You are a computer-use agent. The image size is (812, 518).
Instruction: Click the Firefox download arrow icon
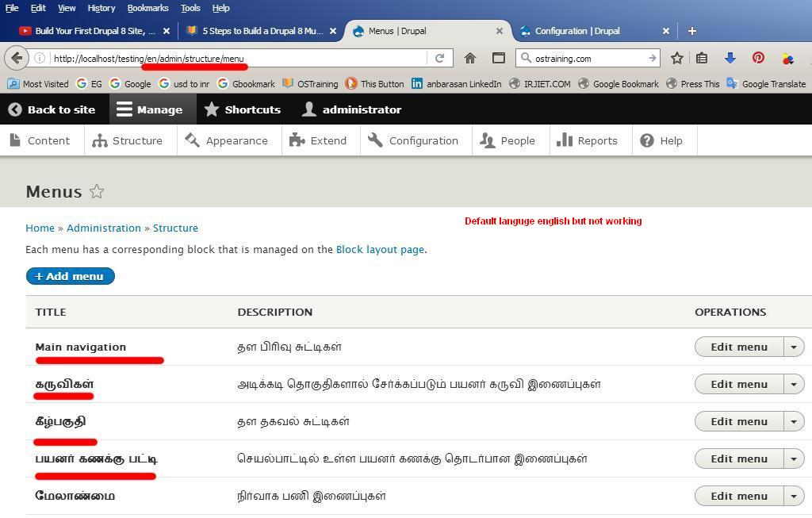tap(730, 58)
